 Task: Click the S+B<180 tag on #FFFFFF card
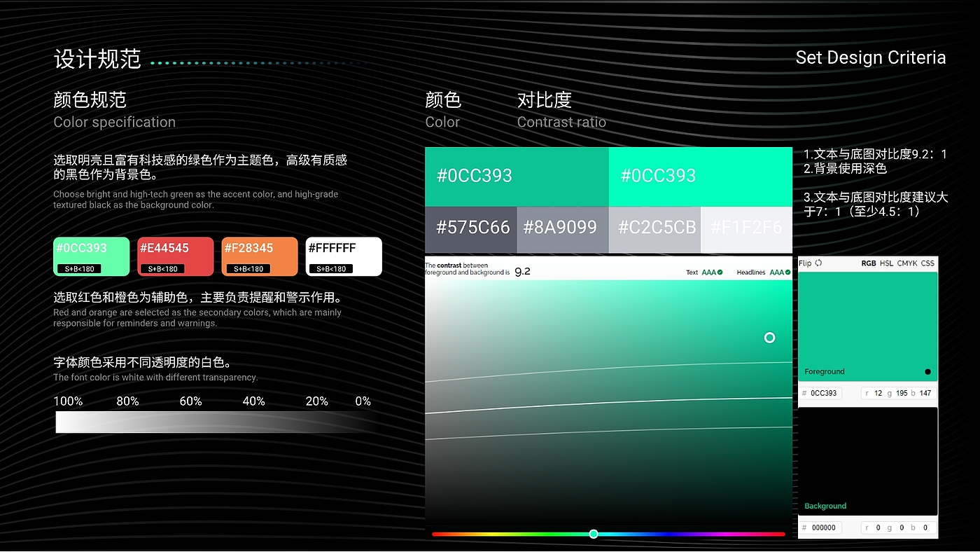[331, 269]
